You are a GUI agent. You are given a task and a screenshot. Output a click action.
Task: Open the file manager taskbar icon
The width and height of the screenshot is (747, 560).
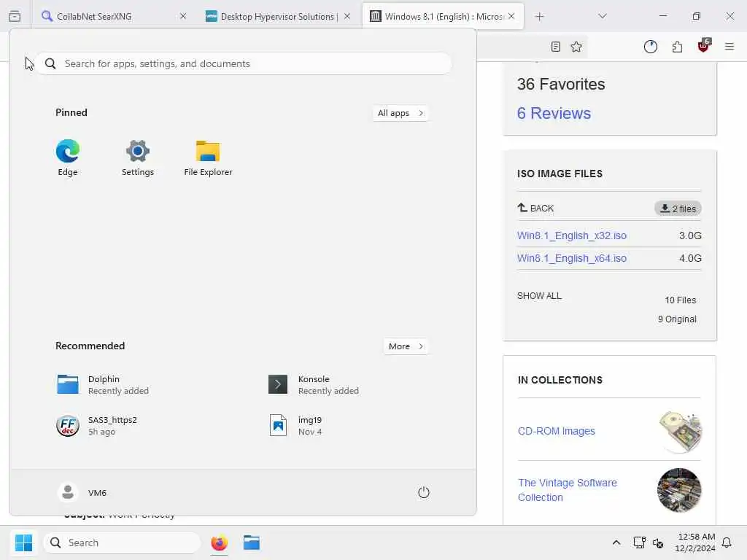coord(252,542)
